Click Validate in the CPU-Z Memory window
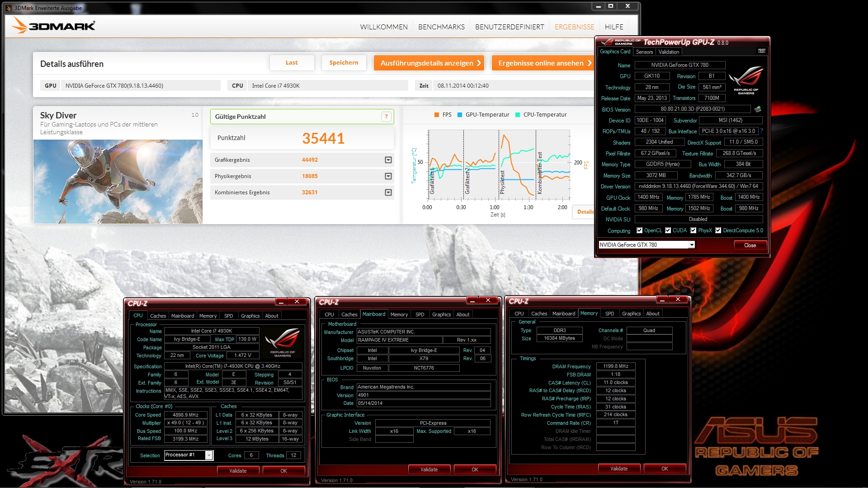Screen dimensions: 868x488 coord(619,469)
